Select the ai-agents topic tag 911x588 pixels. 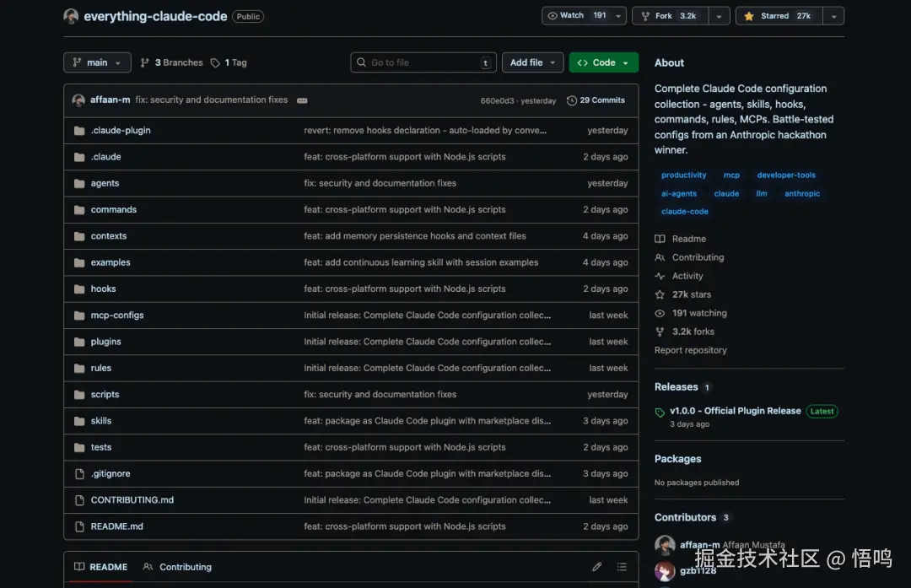(678, 193)
